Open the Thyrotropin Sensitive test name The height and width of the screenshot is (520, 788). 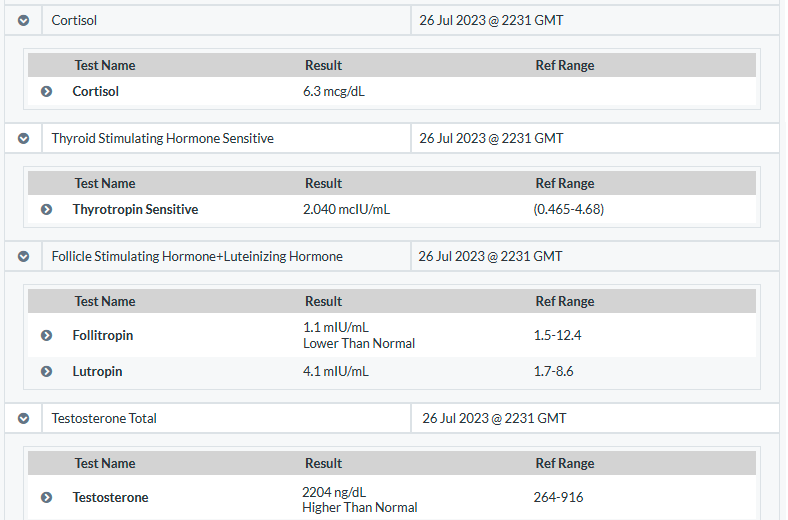[135, 210]
